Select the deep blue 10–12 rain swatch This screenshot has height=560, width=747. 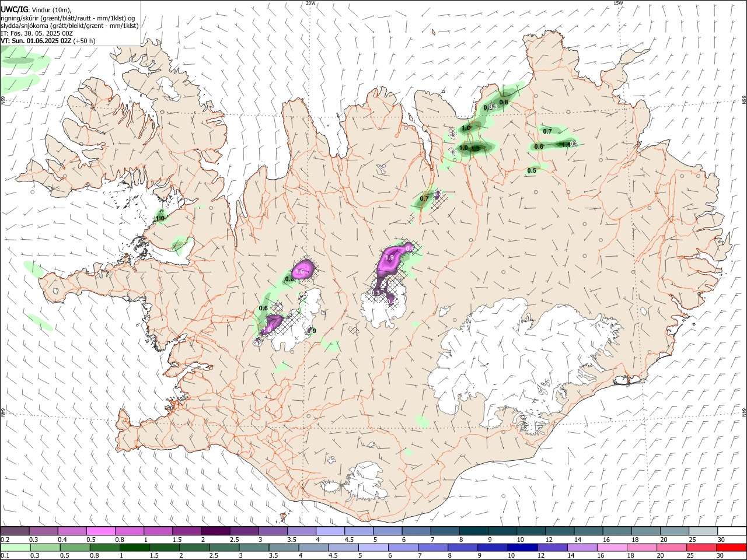tap(522, 547)
